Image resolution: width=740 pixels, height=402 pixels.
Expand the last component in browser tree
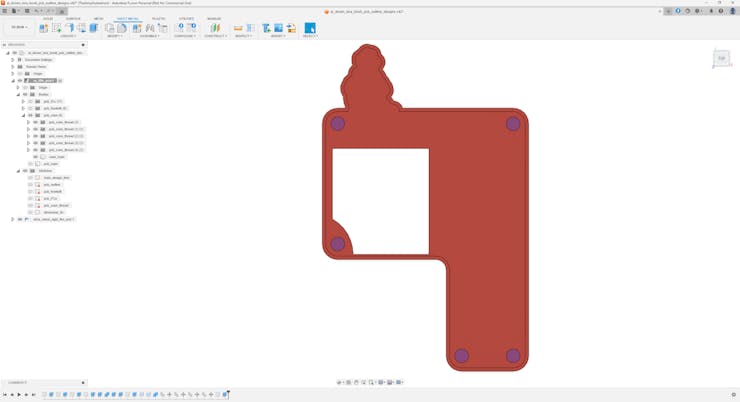(13, 219)
